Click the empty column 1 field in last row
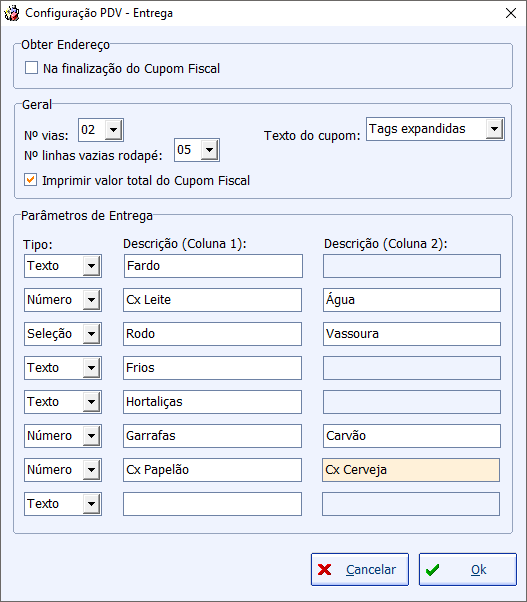The height and width of the screenshot is (602, 527). pos(212,504)
